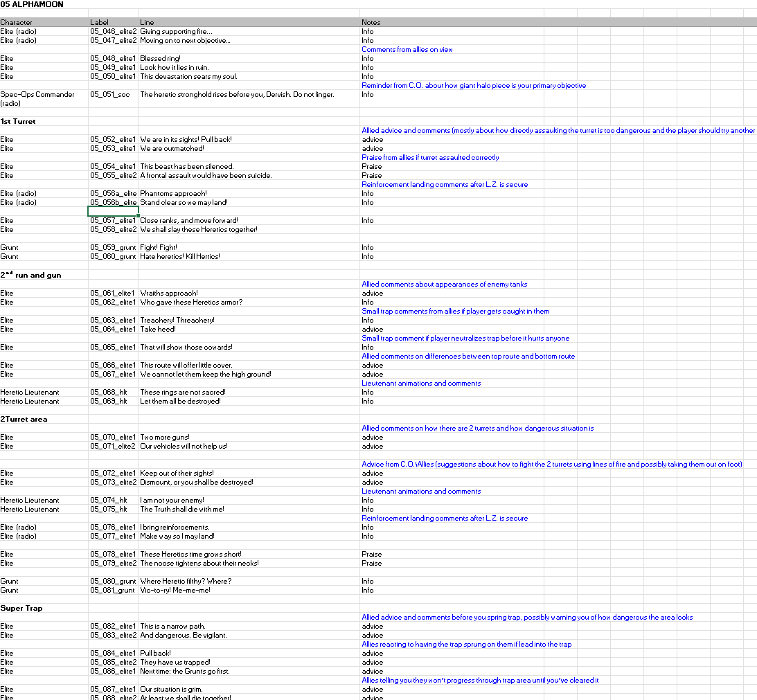Screen dimensions: 757x700
Task: Select label cell '05_087_elite1'
Action: 113,690
